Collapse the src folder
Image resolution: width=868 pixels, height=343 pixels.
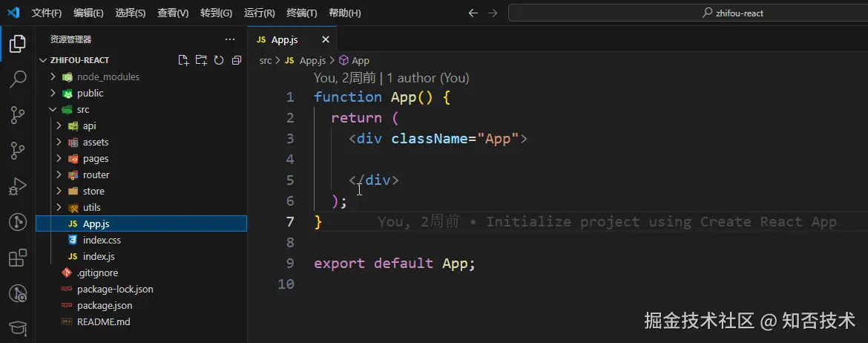(53, 109)
